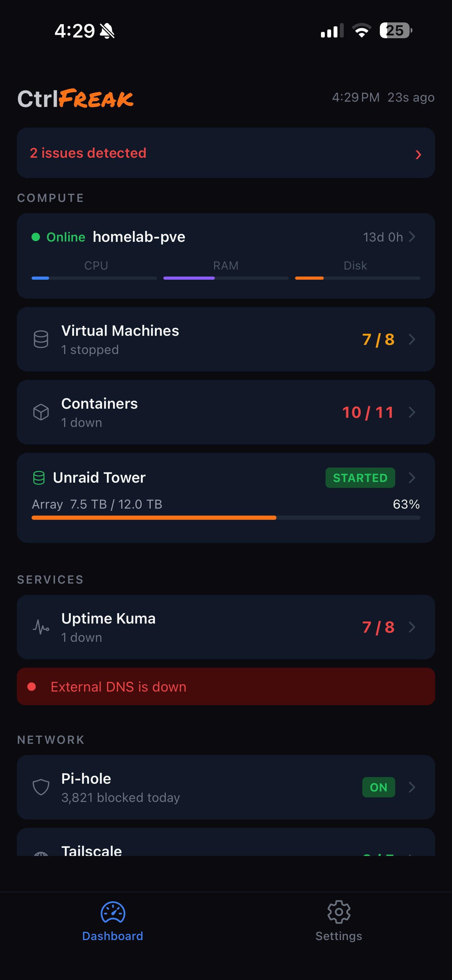Click the CtrlFreak app title
452x980 pixels.
(x=75, y=98)
